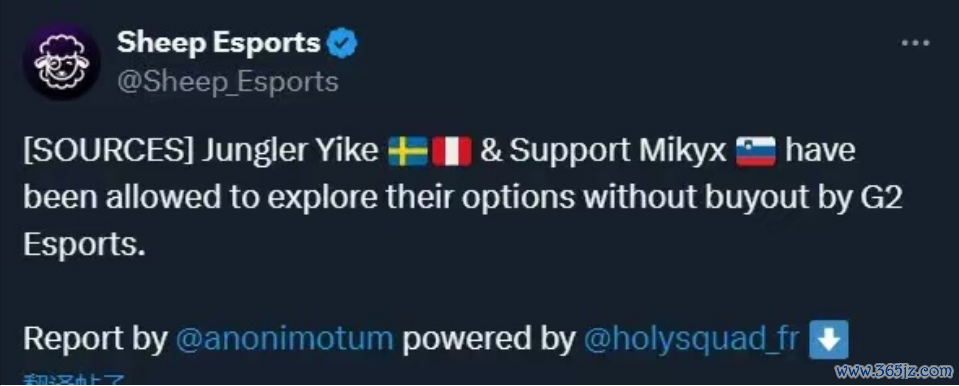Click the Slovenia flag emoji
Image resolution: width=959 pixels, height=386 pixels.
pyautogui.click(x=756, y=152)
